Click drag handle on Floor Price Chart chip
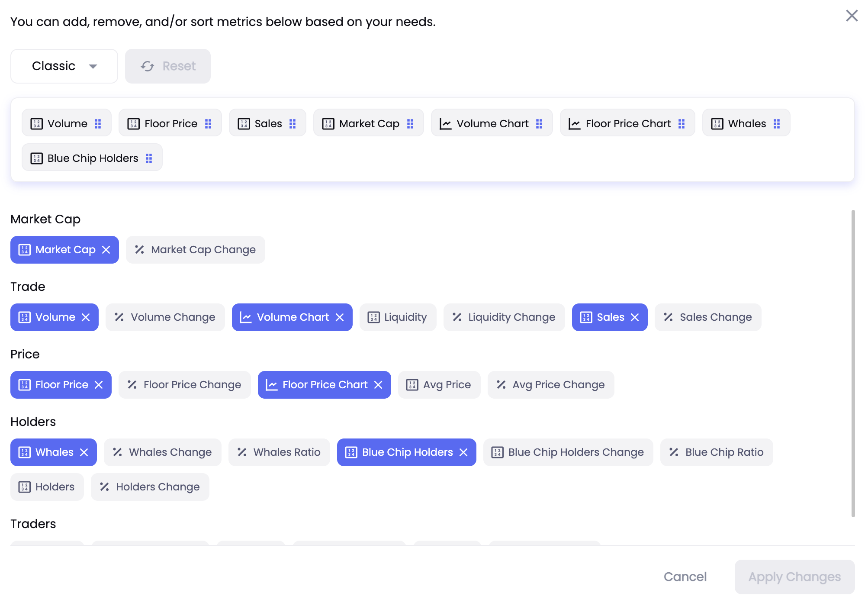The width and height of the screenshot is (868, 606). [682, 124]
